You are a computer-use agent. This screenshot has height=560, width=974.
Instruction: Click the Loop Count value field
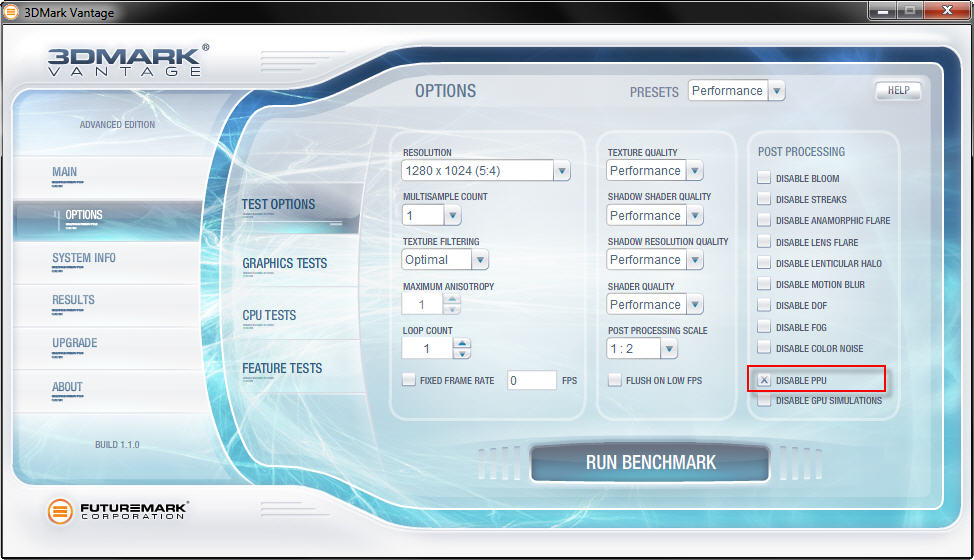tap(427, 349)
